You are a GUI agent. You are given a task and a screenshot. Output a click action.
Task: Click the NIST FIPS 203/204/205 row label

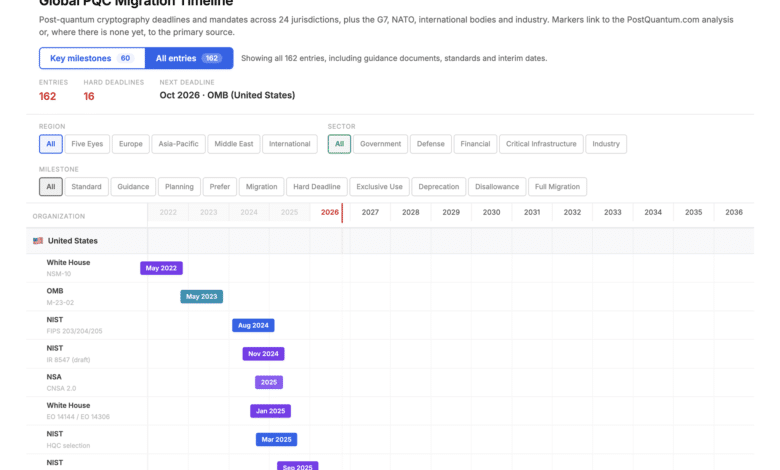pos(74,325)
